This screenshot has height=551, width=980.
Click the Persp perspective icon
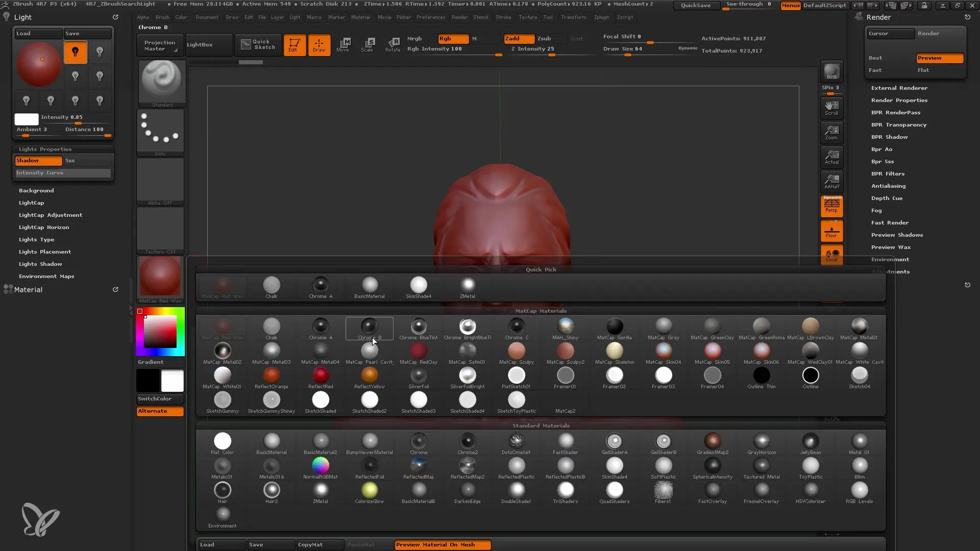[x=832, y=206]
